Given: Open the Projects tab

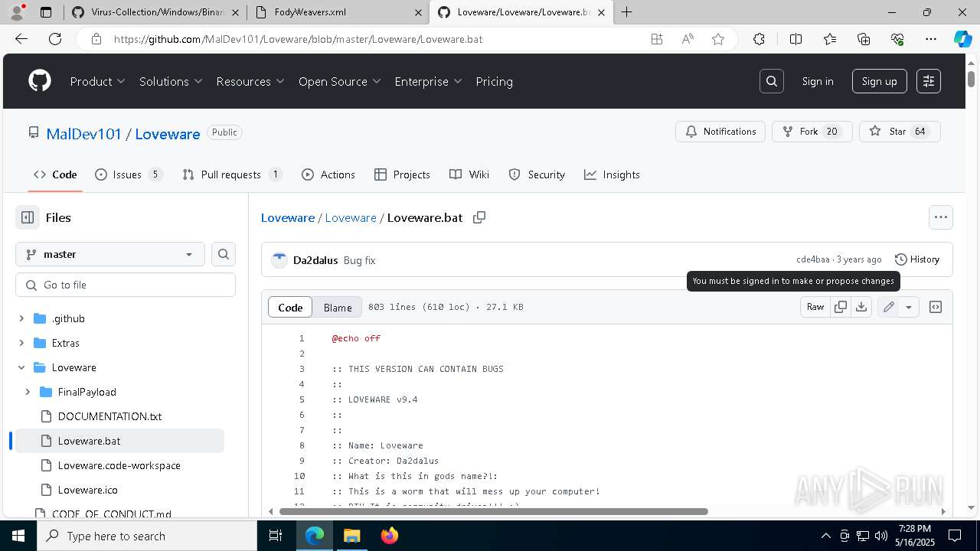Looking at the screenshot, I should click(x=402, y=174).
